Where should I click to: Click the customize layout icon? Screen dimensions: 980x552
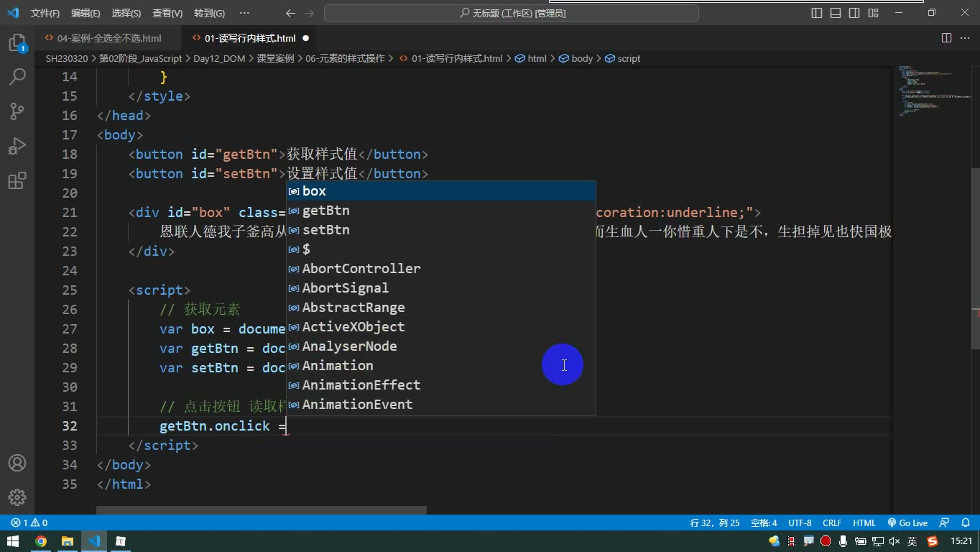click(x=874, y=13)
